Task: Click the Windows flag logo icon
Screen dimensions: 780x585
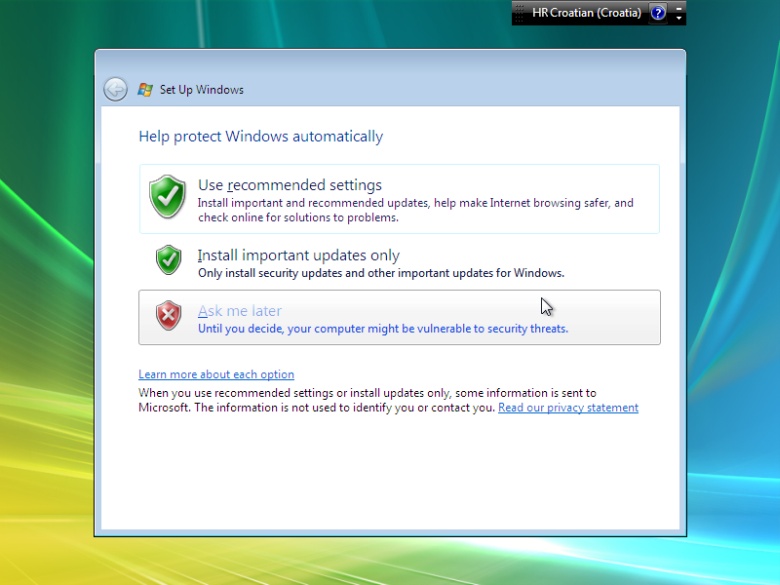Action: [145, 90]
